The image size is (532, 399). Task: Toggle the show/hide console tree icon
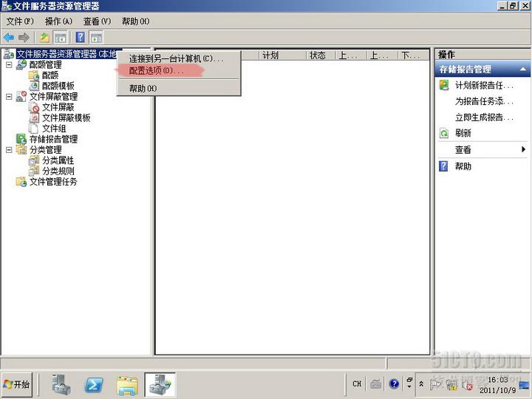(61, 38)
